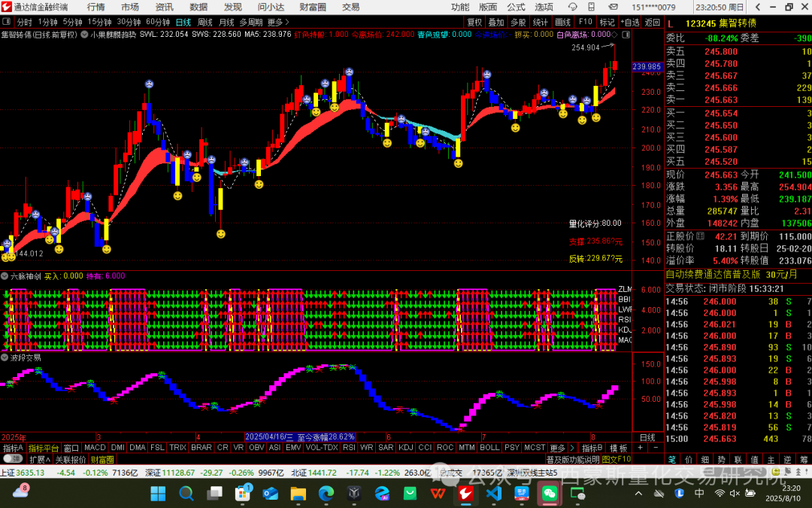Open File Explorer from taskbar
This screenshot has width=812, height=508.
tap(298, 493)
